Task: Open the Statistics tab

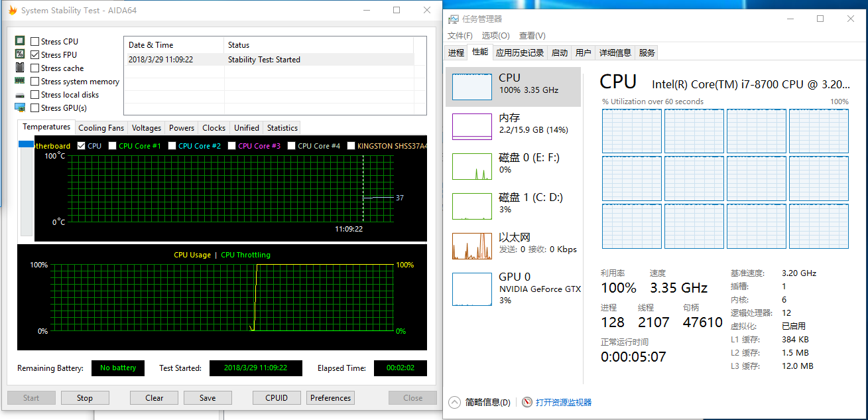Action: pos(282,127)
